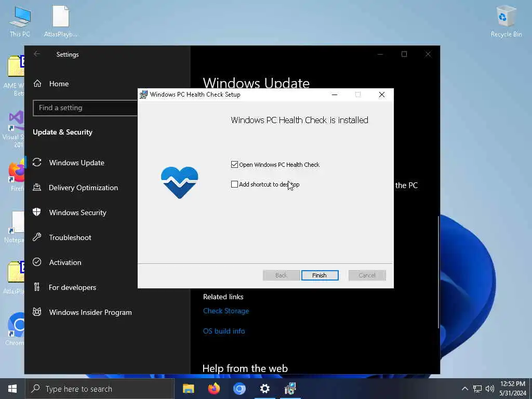The height and width of the screenshot is (399, 532).
Task: Click the Update & Security heading
Action: tap(62, 132)
